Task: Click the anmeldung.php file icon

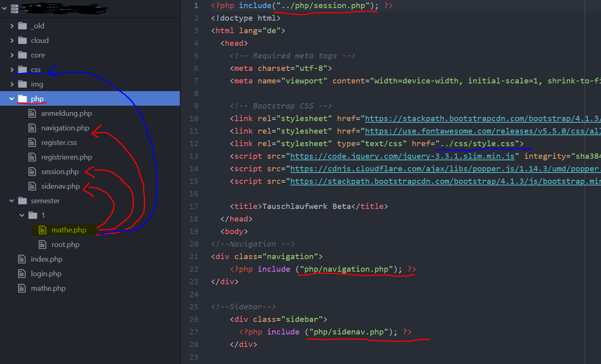Action: [x=32, y=113]
